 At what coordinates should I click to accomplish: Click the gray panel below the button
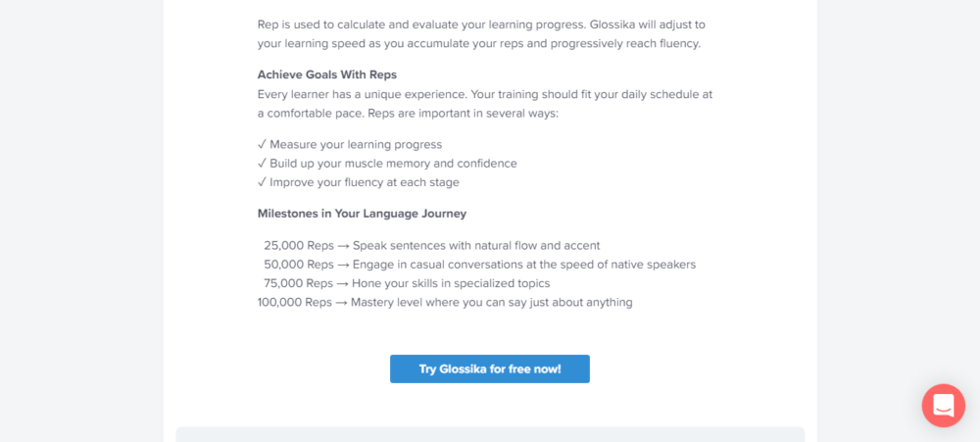pyautogui.click(x=490, y=434)
